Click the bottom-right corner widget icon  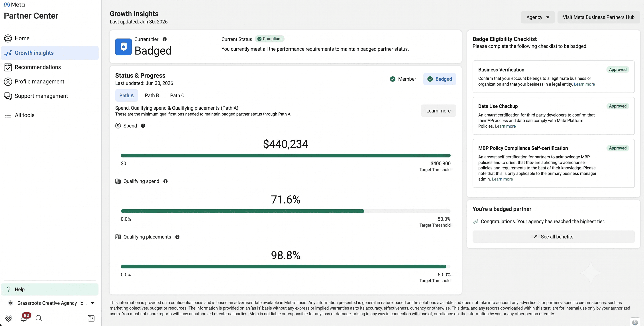635,322
